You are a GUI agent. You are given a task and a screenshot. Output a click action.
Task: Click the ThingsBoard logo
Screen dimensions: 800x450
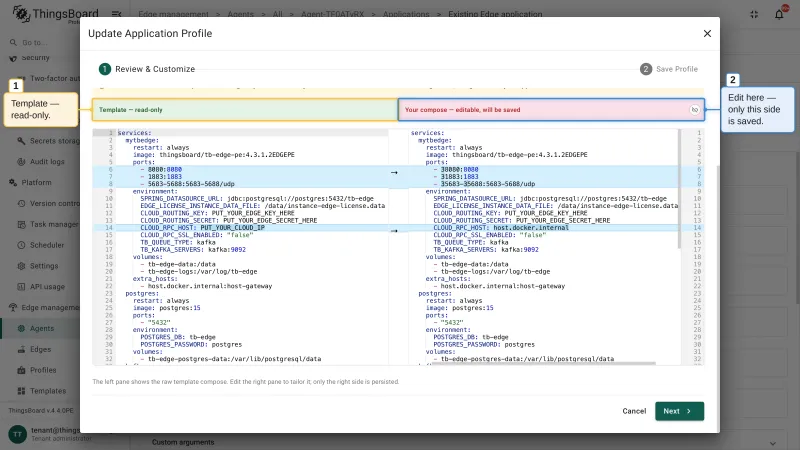point(55,14)
